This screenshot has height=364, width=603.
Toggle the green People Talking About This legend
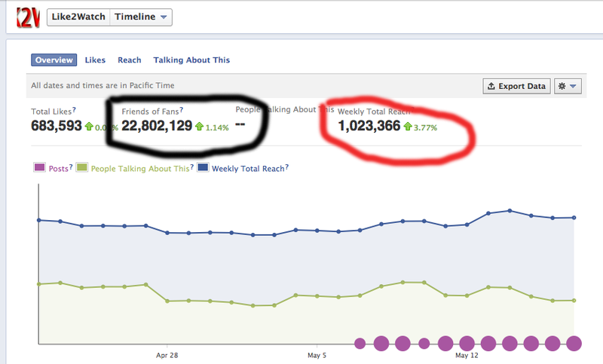click(x=83, y=169)
